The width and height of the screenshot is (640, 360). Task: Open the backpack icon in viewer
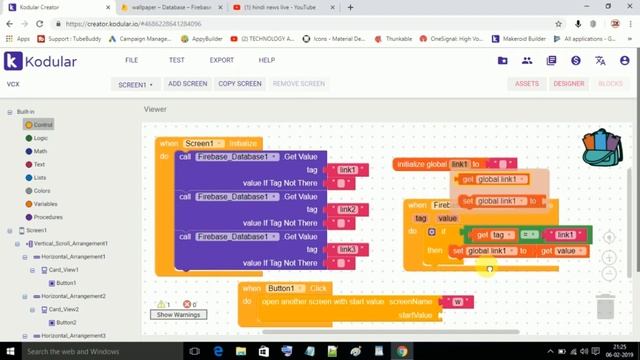602,148
